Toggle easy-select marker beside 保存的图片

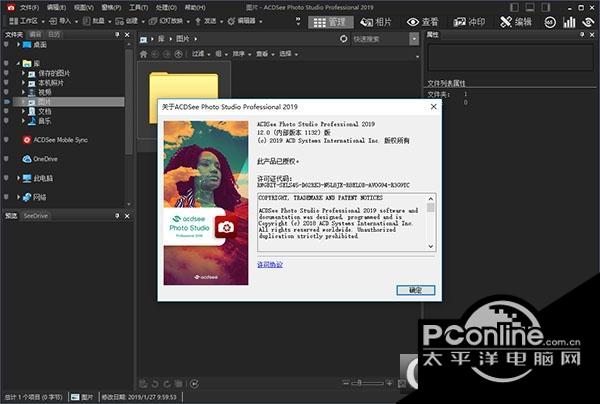pos(6,73)
